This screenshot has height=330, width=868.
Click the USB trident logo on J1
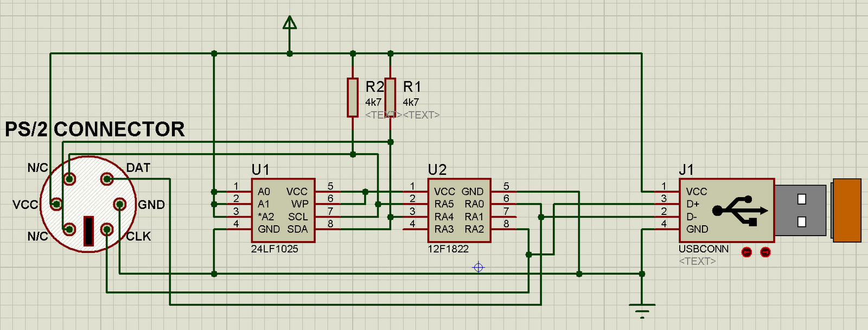pos(741,211)
